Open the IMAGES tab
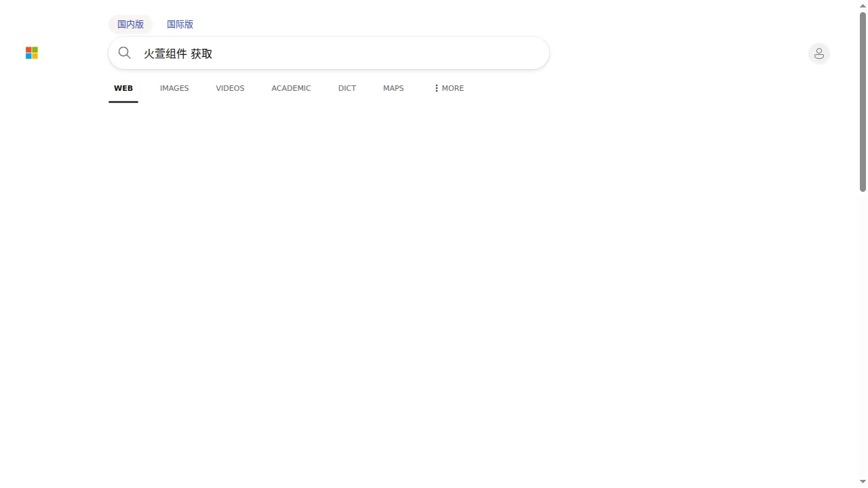Screen dimensions: 868x488 [x=174, y=89]
